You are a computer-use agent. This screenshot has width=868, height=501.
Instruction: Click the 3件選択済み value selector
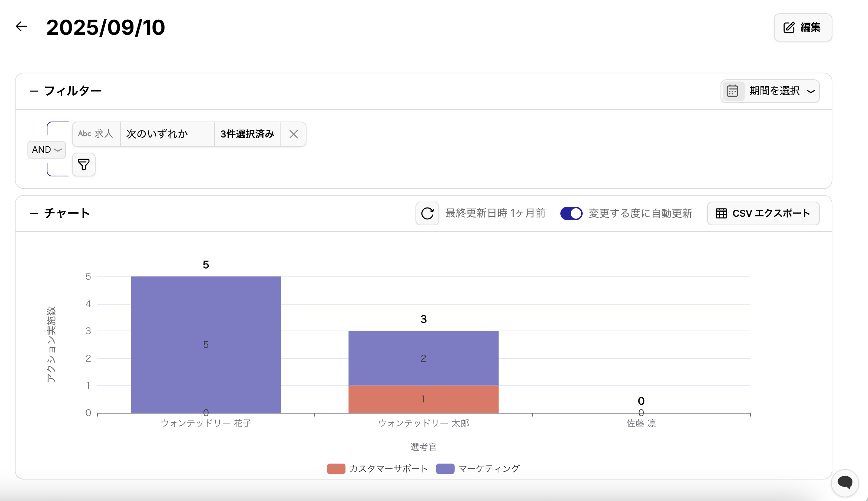click(247, 134)
